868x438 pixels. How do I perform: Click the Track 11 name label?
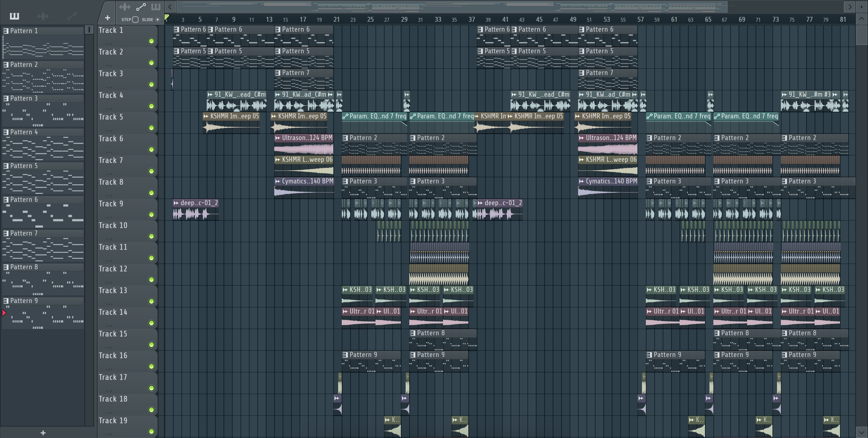pyautogui.click(x=113, y=247)
